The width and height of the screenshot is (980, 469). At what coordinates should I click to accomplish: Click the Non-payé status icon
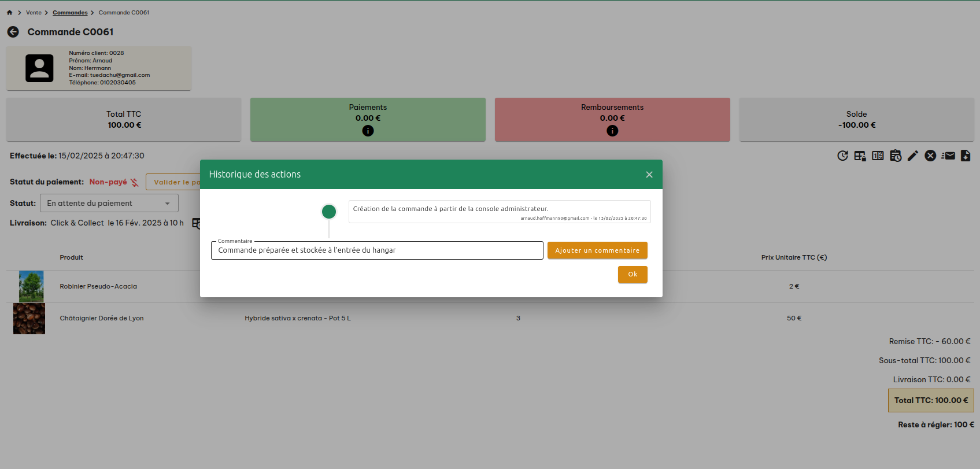(x=134, y=182)
